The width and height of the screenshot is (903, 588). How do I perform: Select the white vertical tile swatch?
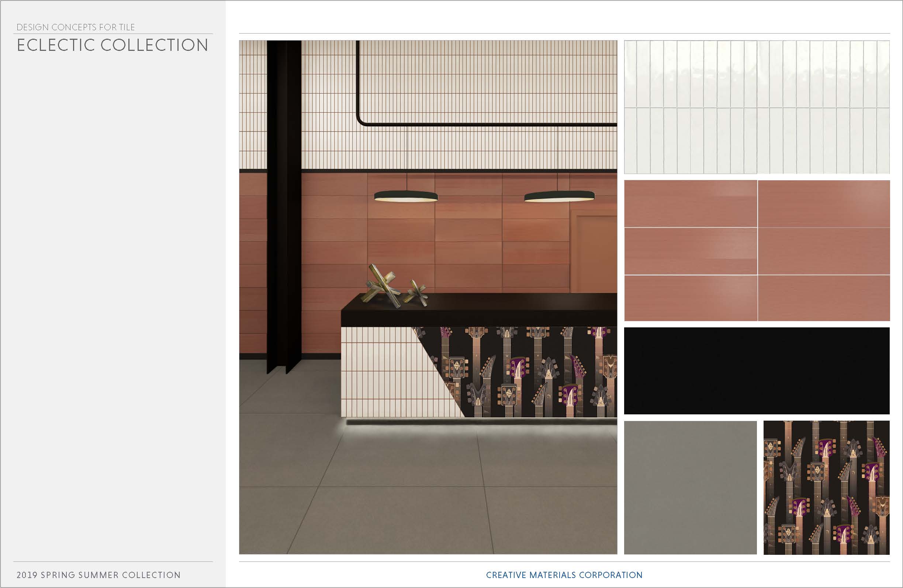tap(757, 107)
